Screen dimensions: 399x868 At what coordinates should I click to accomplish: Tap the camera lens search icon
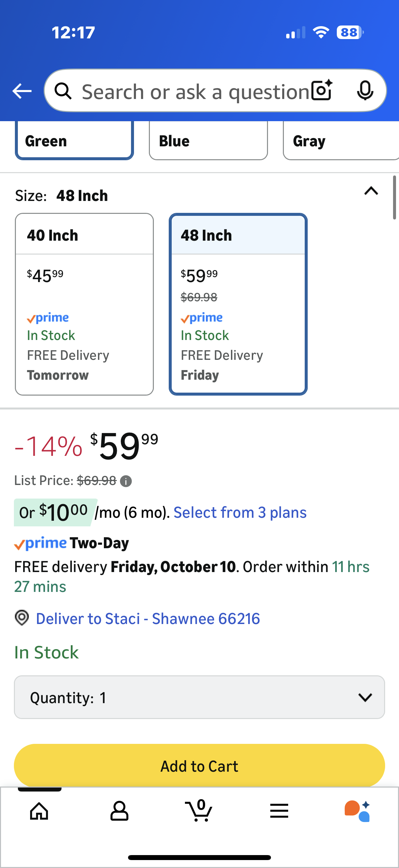click(x=322, y=91)
